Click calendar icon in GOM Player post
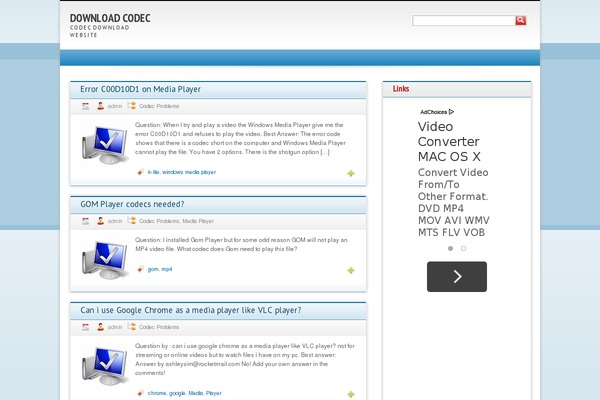600x400 pixels. click(x=85, y=221)
